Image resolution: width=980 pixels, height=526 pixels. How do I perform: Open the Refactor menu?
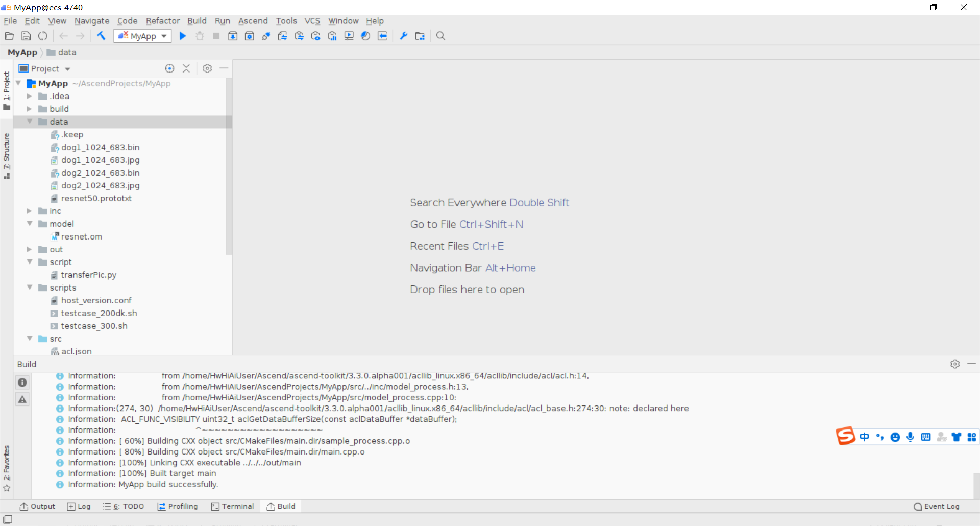pyautogui.click(x=163, y=21)
